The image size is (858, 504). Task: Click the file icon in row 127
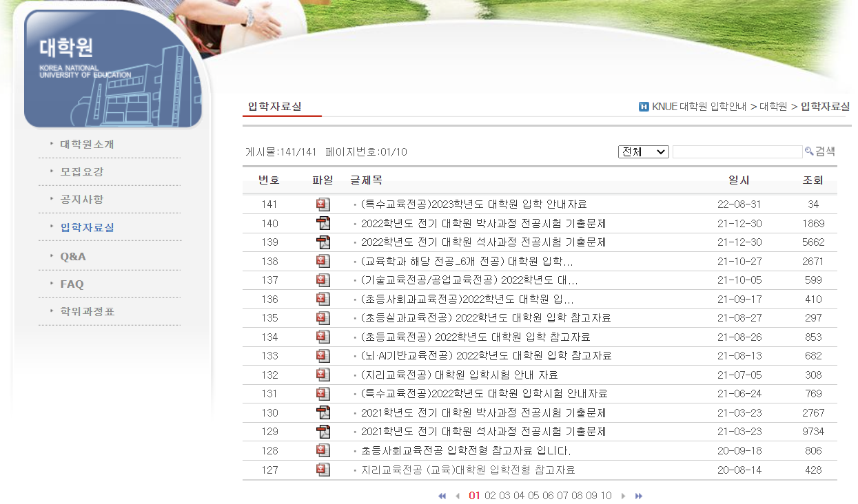[x=323, y=470]
